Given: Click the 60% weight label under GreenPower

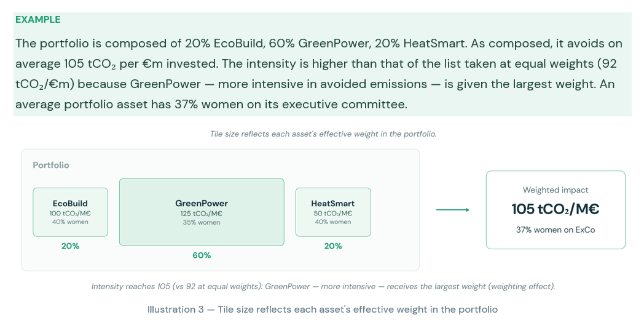Looking at the screenshot, I should coord(202,255).
